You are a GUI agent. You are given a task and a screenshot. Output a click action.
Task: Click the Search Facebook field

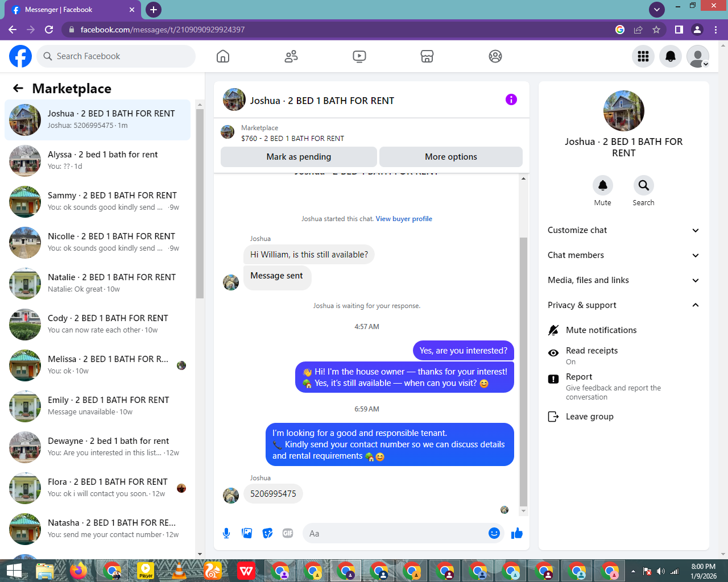coord(117,56)
